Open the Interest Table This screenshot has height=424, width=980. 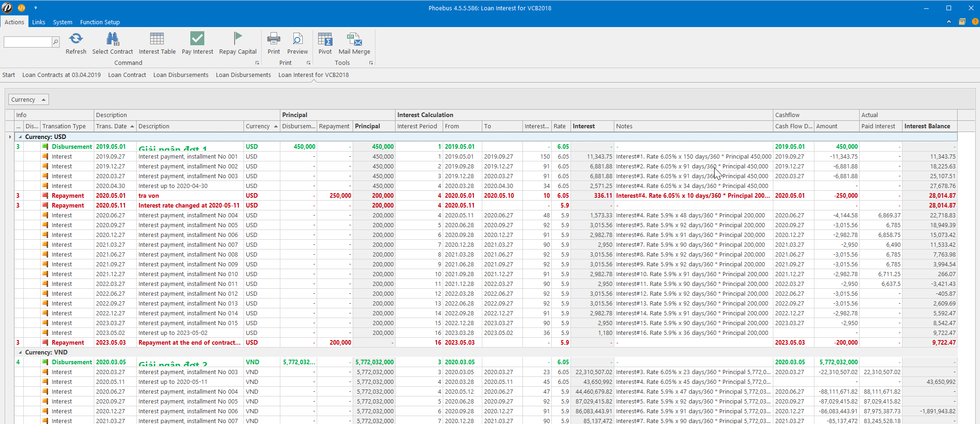pyautogui.click(x=157, y=39)
